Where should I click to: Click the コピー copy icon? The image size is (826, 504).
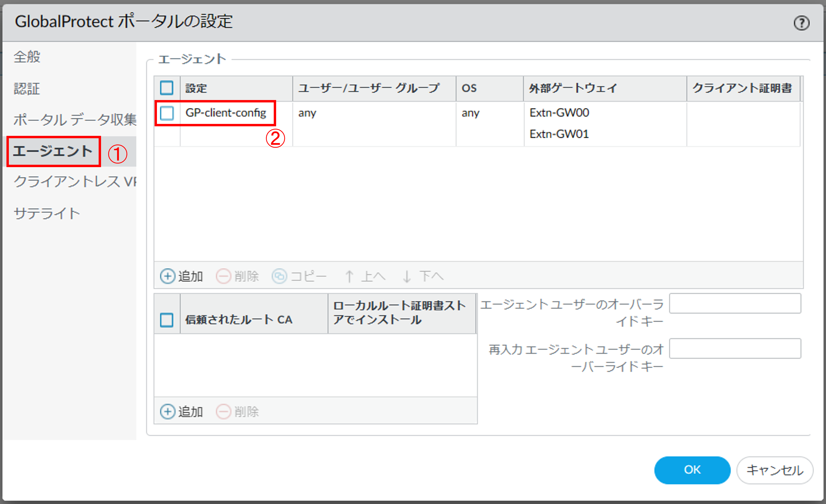[279, 276]
